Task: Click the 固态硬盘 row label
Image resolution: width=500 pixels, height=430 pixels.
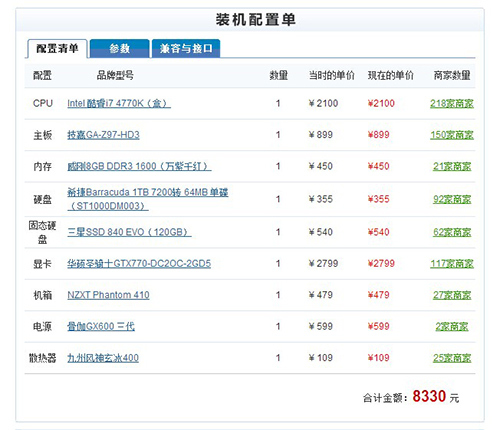Action: pyautogui.click(x=42, y=232)
